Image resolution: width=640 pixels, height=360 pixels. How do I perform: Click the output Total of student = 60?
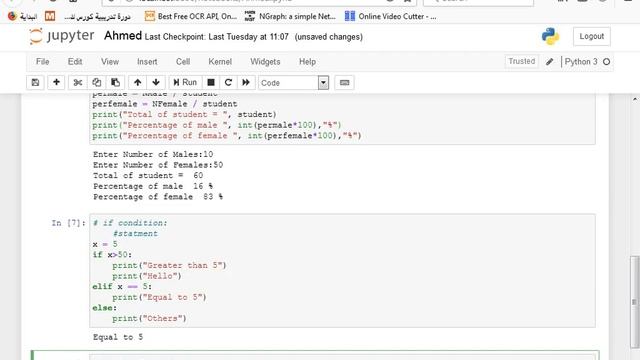148,176
